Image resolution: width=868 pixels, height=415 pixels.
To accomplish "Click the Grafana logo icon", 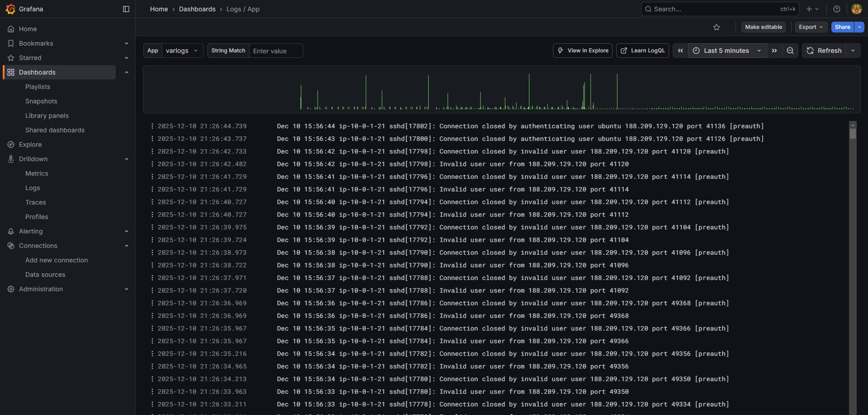I will 10,9.
